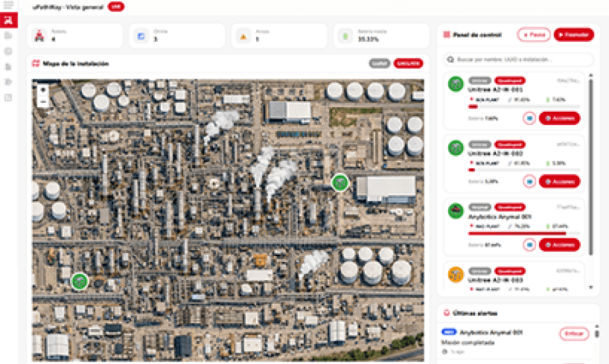Zoom in on the installation map

coord(42,89)
